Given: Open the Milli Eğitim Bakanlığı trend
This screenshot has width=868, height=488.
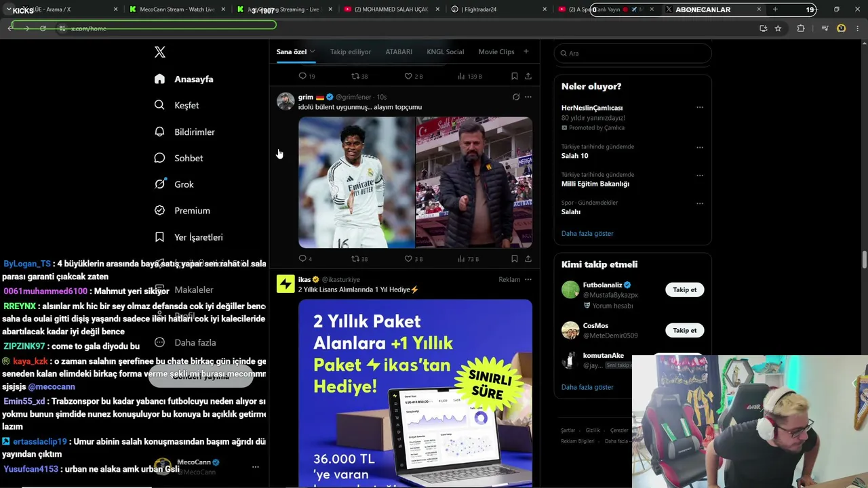Looking at the screenshot, I should click(595, 184).
